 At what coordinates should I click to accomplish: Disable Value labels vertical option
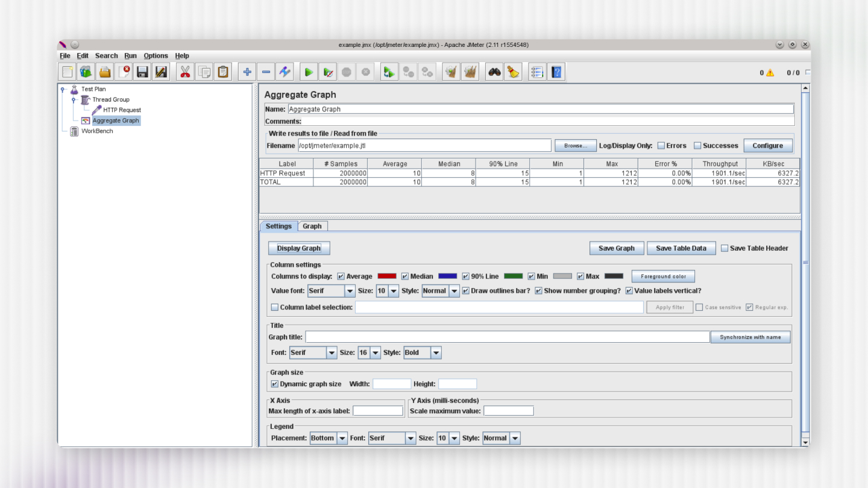(x=629, y=290)
